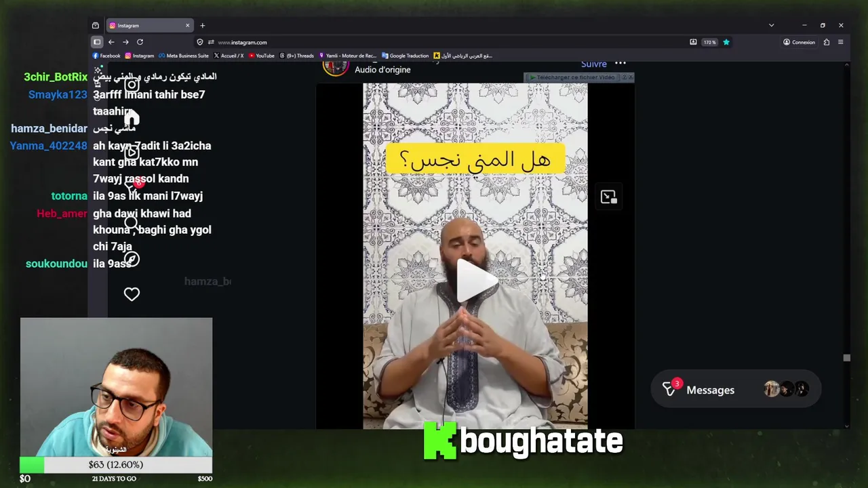Open site permissions icon in address bar

tap(211, 42)
